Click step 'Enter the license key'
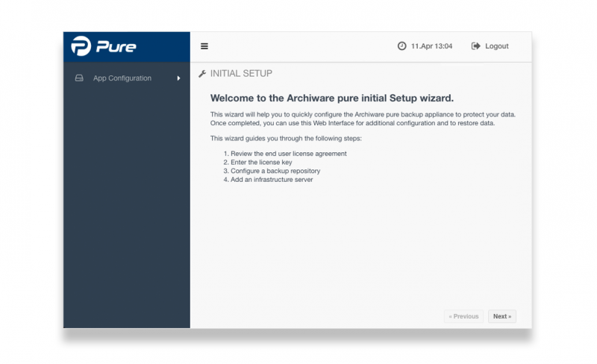This screenshot has height=364, width=597. tap(261, 162)
